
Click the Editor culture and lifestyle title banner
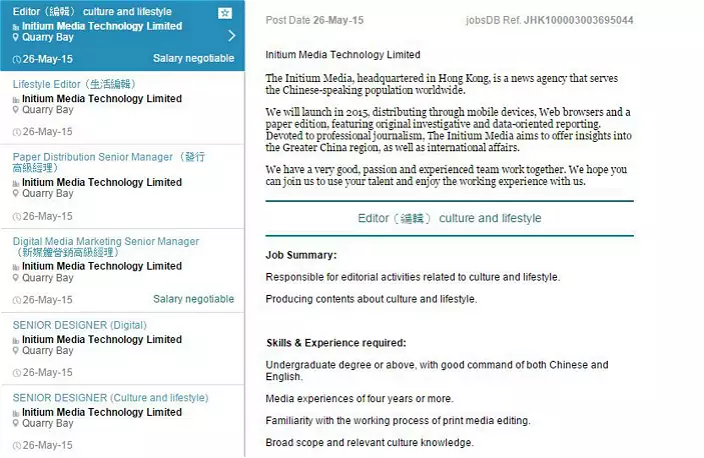(449, 218)
